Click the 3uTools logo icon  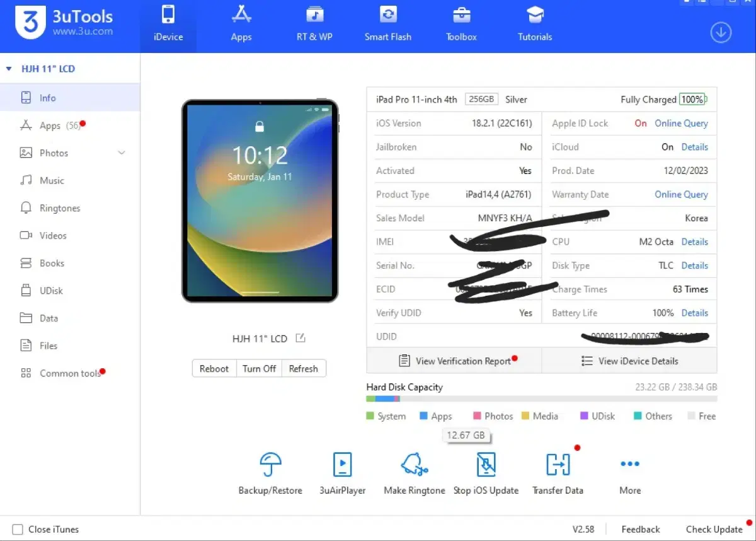[x=30, y=23]
